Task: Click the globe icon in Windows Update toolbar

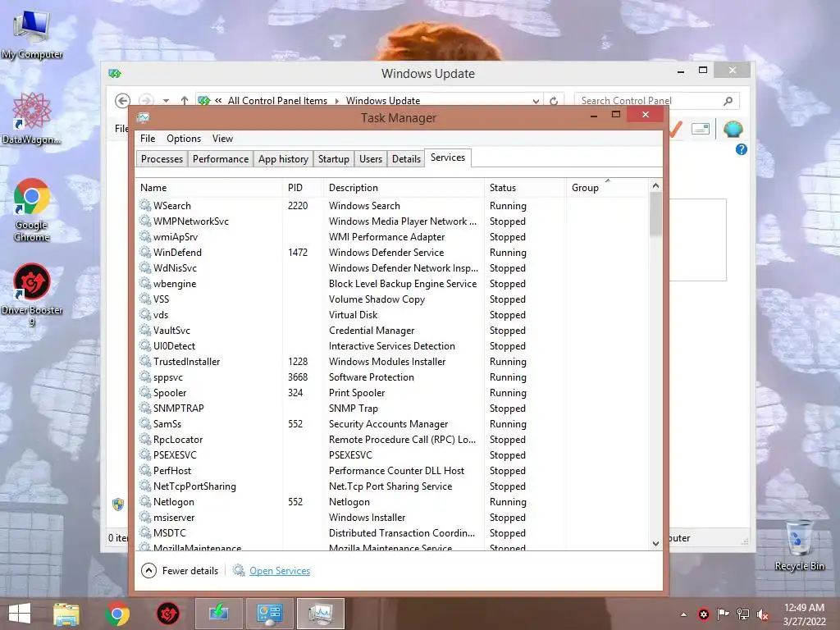Action: coord(733,129)
